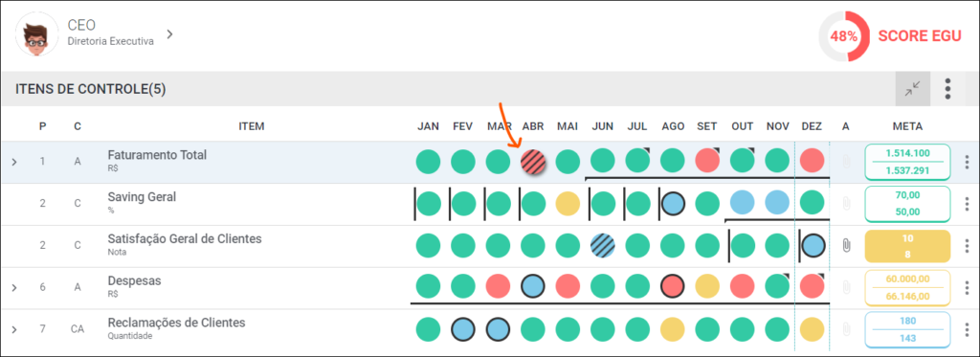Open Reclamações de Clientes row kebab menu
The height and width of the screenshot is (357, 980).
point(967,329)
